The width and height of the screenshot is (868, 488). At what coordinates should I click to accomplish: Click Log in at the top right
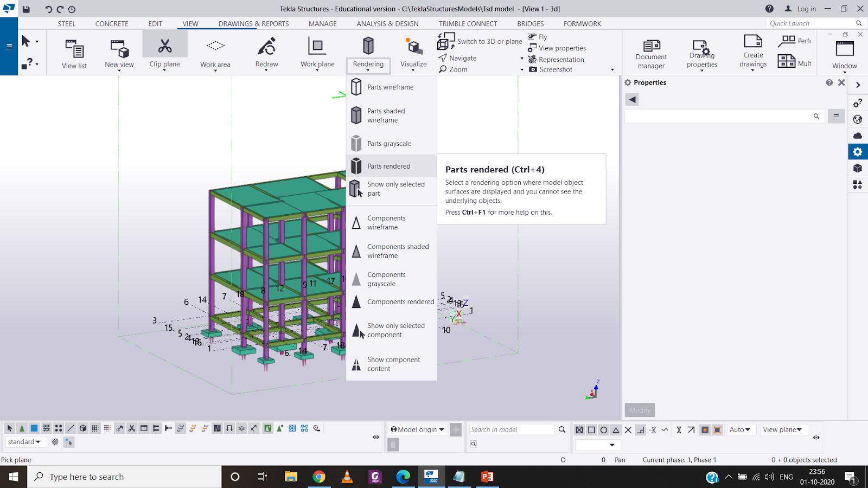(x=800, y=9)
